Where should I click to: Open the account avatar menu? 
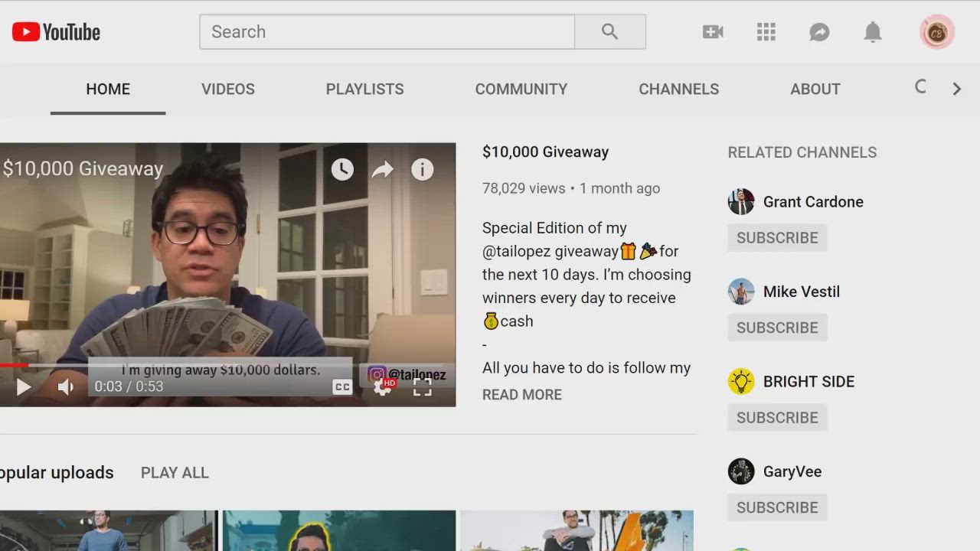[x=936, y=32]
